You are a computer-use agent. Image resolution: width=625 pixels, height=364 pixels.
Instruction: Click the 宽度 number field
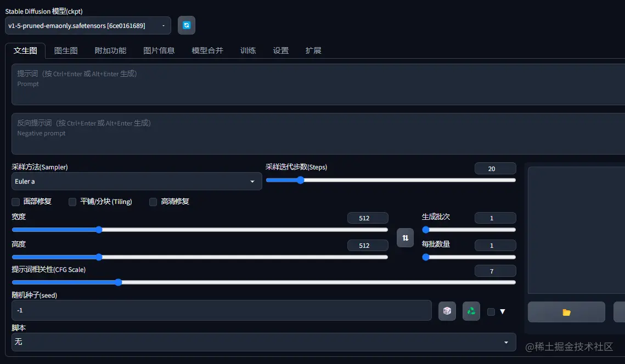(368, 218)
